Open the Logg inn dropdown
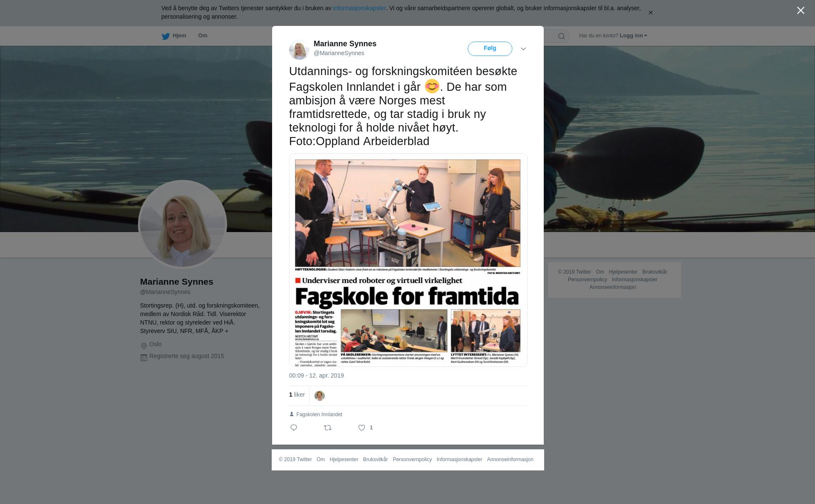 point(633,36)
